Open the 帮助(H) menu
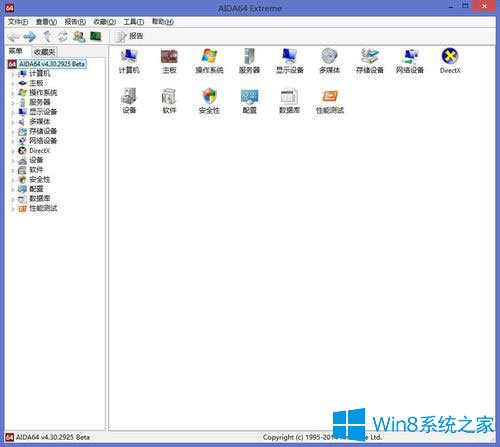500x447 pixels. (163, 22)
